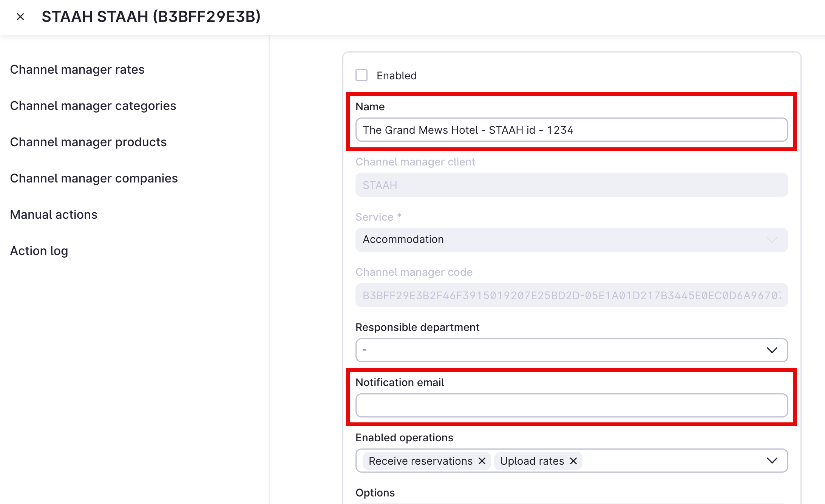Open the Action log section
Image resolution: width=825 pixels, height=504 pixels.
[39, 250]
